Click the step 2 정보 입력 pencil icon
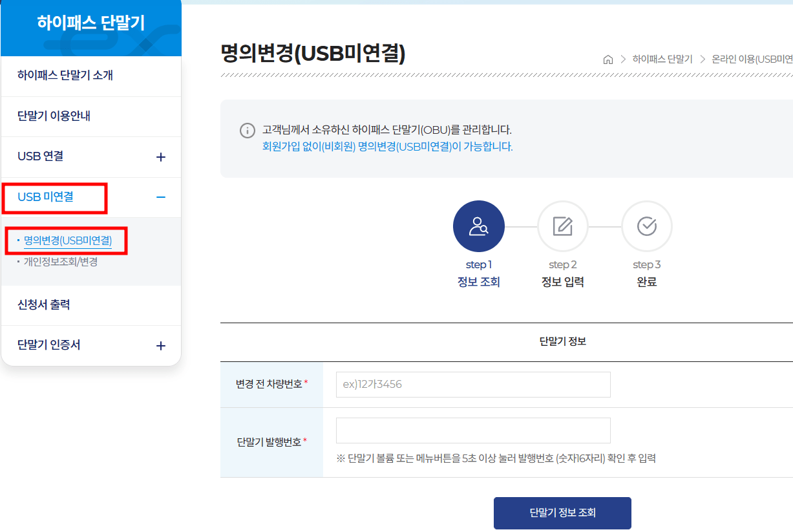This screenshot has height=532, width=793. [x=562, y=226]
